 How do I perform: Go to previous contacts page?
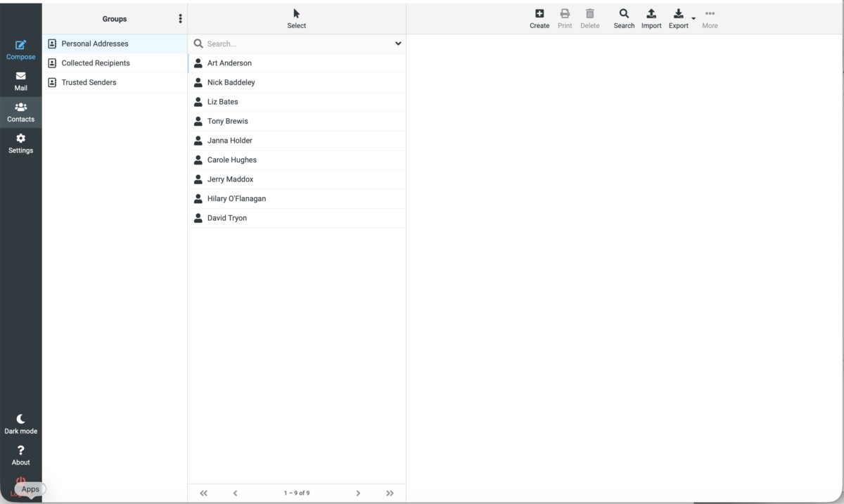[x=235, y=493]
